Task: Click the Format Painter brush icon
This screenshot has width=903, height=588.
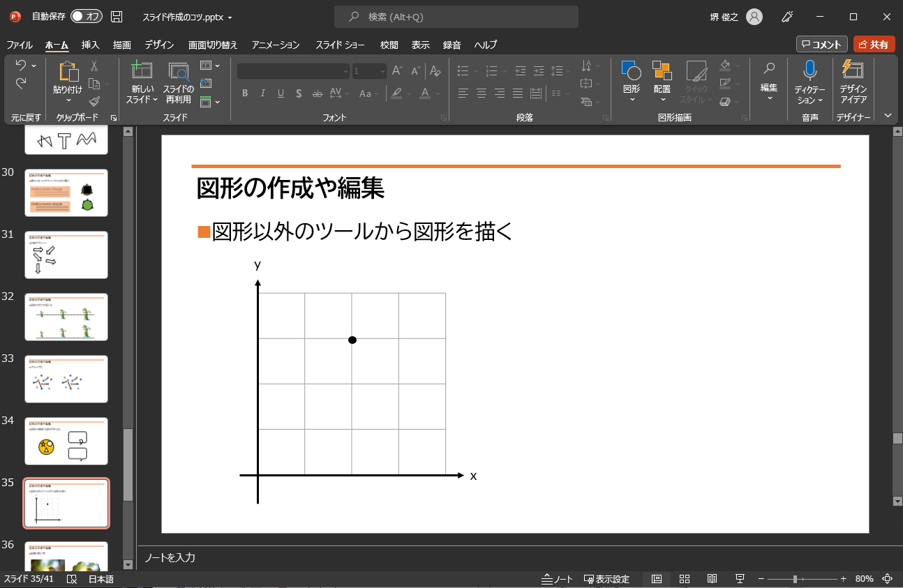Action: [x=94, y=102]
